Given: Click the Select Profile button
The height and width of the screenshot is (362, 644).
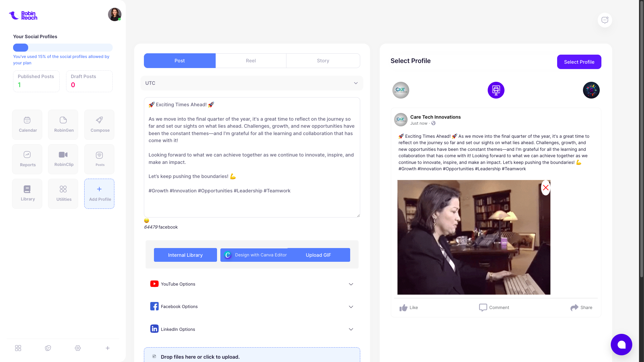Looking at the screenshot, I should click(x=579, y=62).
